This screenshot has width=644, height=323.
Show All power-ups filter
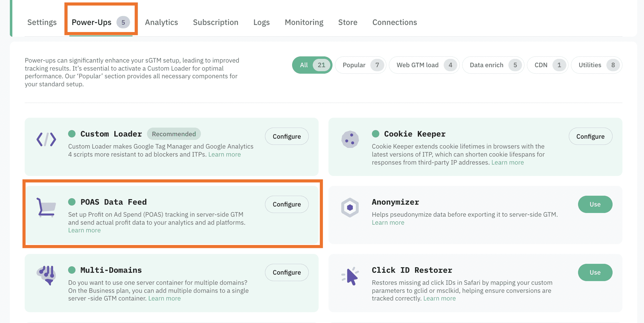point(312,65)
